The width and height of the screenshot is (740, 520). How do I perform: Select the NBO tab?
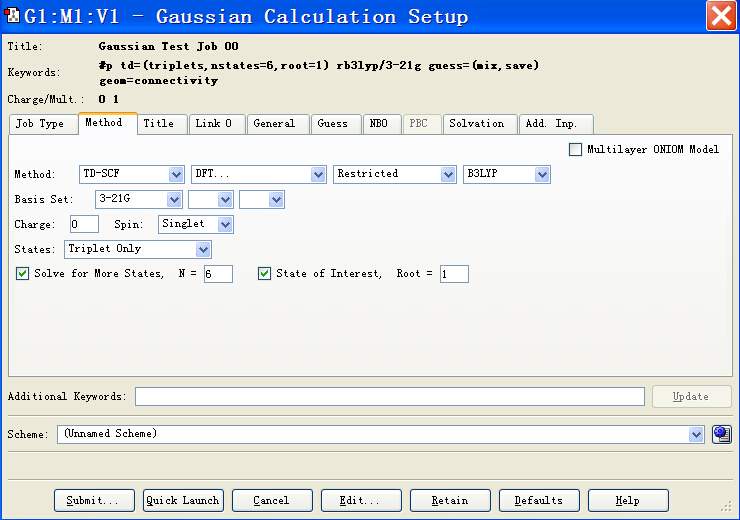click(x=379, y=124)
